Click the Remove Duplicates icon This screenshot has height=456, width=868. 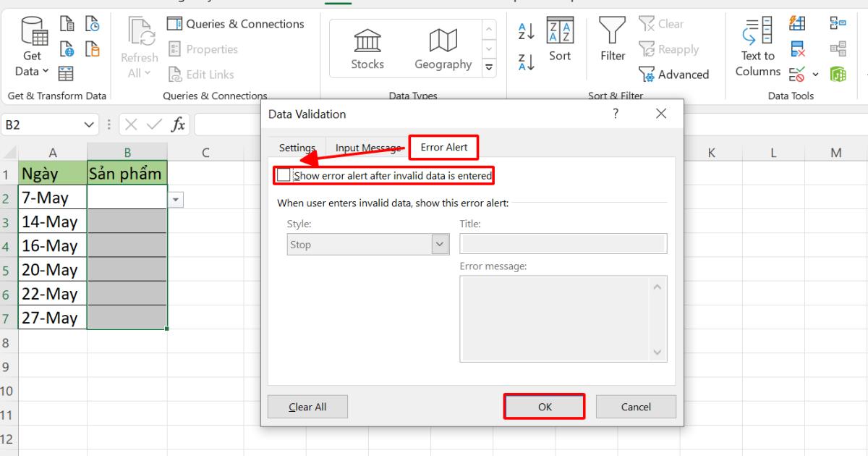[797, 50]
